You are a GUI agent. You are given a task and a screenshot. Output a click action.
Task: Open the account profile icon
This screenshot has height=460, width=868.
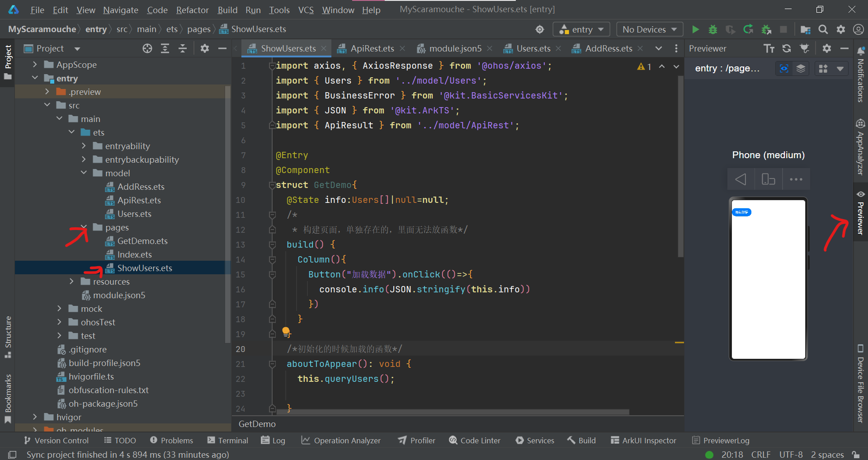[858, 29]
